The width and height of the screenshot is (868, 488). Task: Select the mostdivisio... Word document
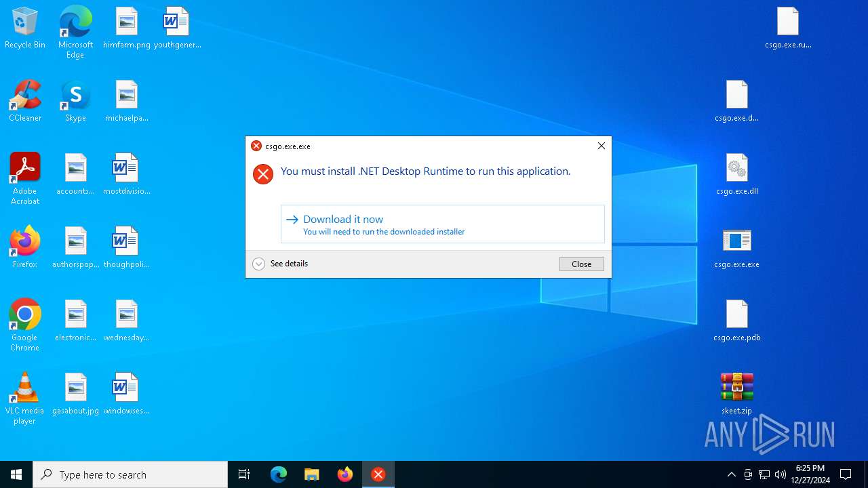(127, 174)
